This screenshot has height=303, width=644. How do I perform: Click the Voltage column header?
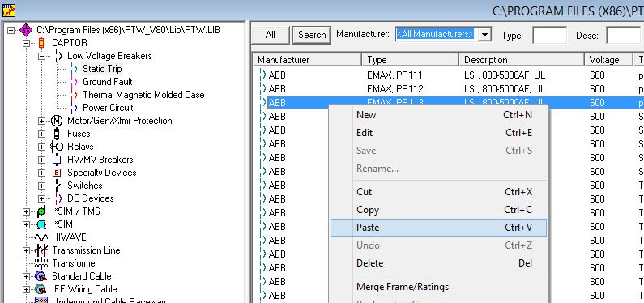click(x=608, y=59)
